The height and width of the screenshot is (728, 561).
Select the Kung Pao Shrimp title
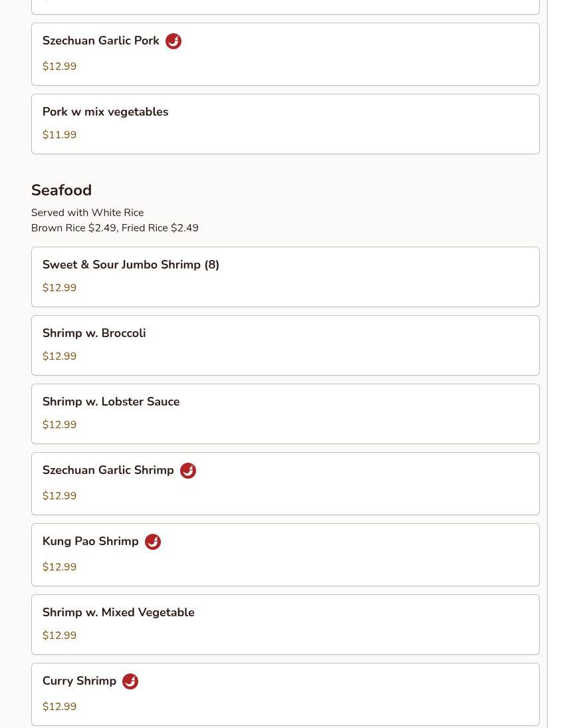(x=90, y=542)
